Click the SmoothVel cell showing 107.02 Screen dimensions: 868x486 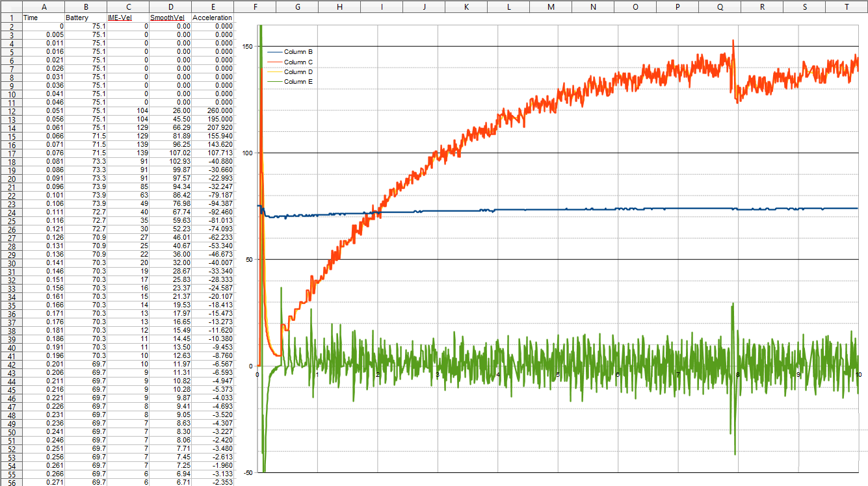170,153
